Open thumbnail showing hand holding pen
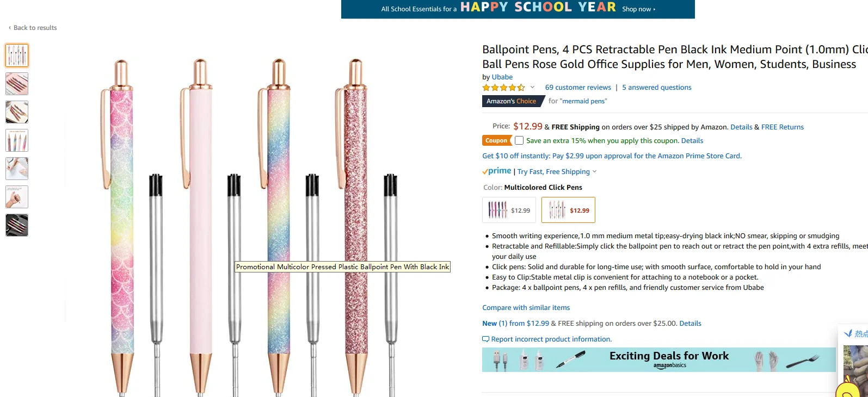The height and width of the screenshot is (397, 868). [17, 197]
